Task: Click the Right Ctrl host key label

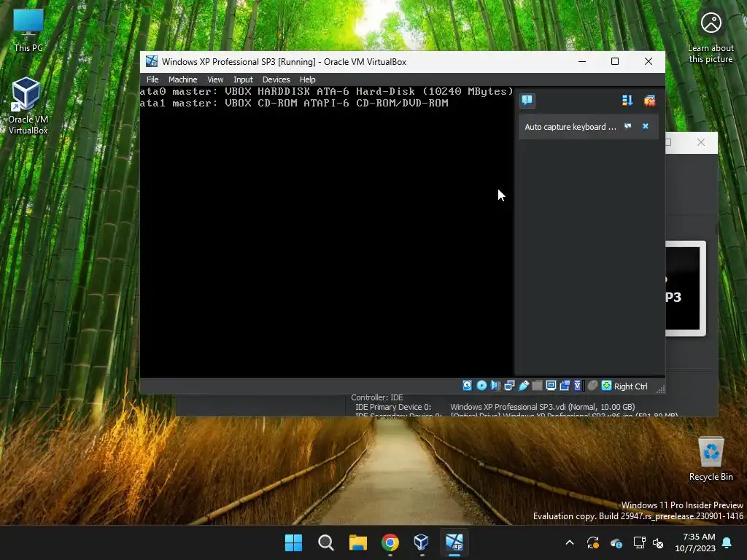Action: pos(631,386)
